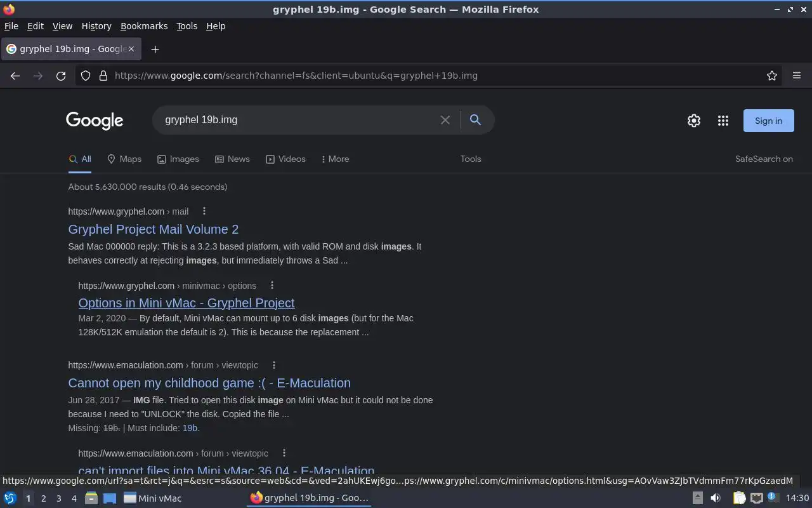Open the Firefox hamburger menu

click(797, 76)
